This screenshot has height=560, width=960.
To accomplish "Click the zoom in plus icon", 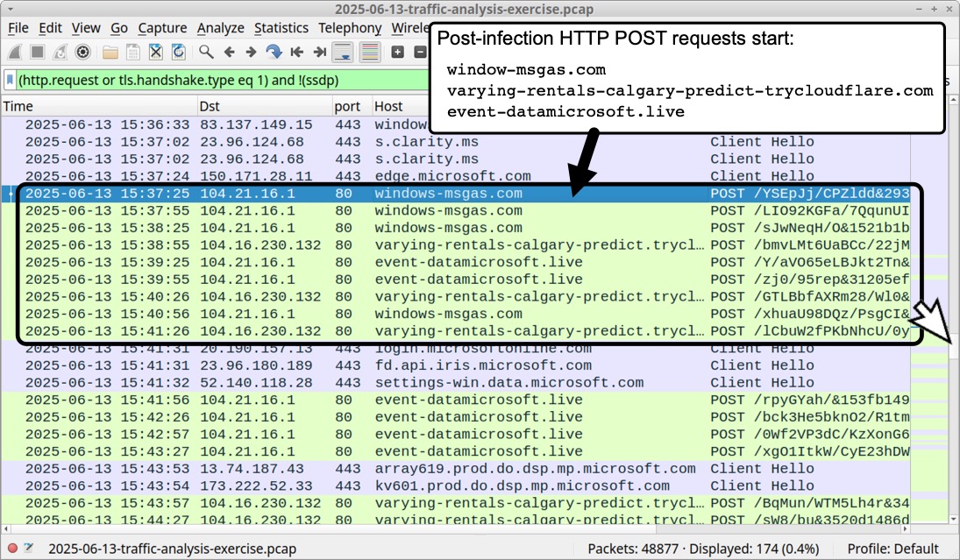I will click(x=397, y=52).
